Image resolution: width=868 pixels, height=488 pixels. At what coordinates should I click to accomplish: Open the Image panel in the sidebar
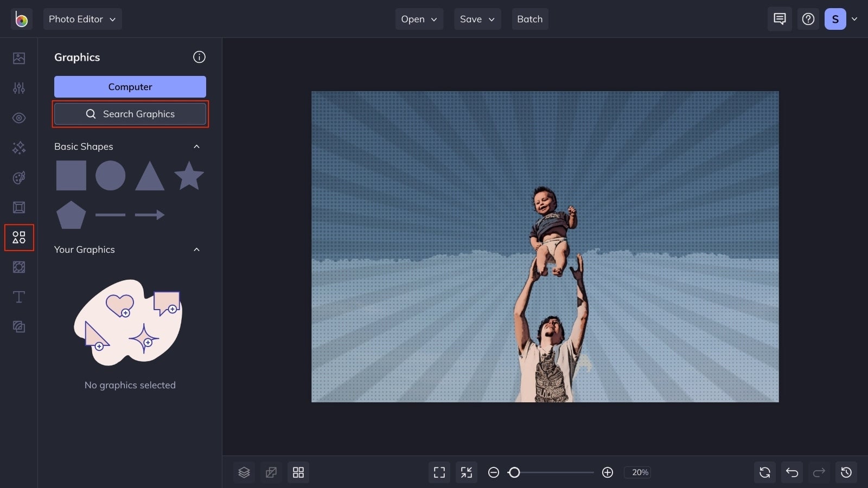click(x=18, y=58)
